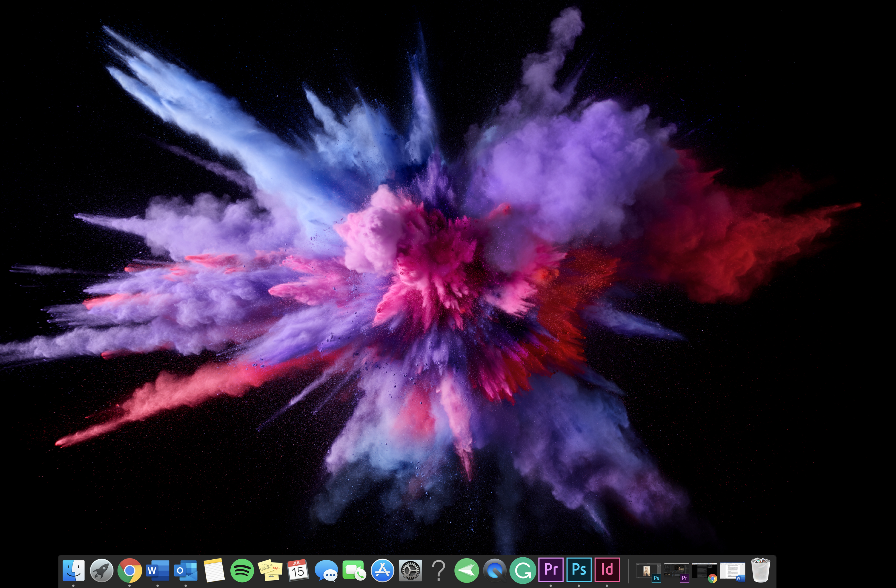The width and height of the screenshot is (896, 588).
Task: Open the Notes app icon
Action: (x=214, y=570)
